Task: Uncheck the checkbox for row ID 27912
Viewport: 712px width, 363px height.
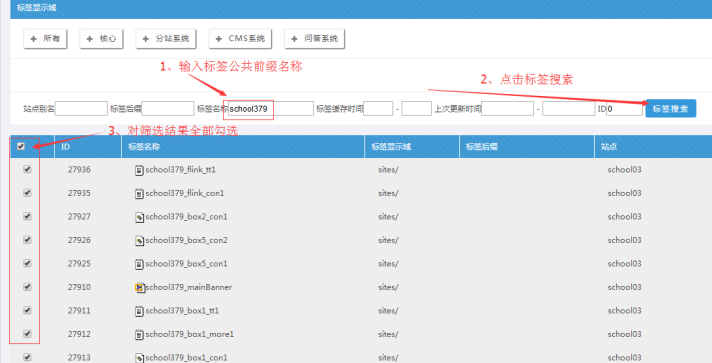Action: coord(27,333)
